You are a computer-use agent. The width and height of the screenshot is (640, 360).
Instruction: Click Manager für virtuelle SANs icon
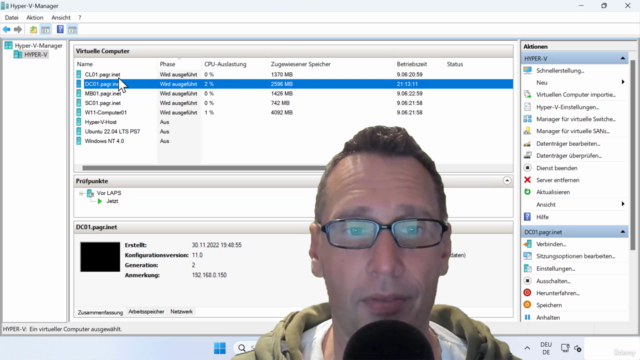[527, 131]
